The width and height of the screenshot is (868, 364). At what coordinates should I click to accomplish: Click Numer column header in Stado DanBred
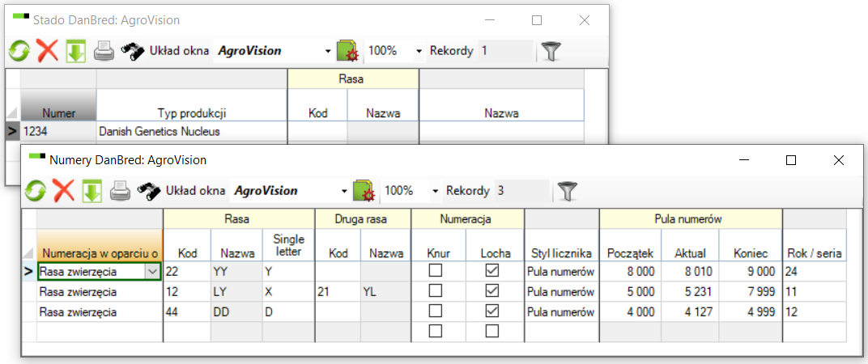click(58, 105)
